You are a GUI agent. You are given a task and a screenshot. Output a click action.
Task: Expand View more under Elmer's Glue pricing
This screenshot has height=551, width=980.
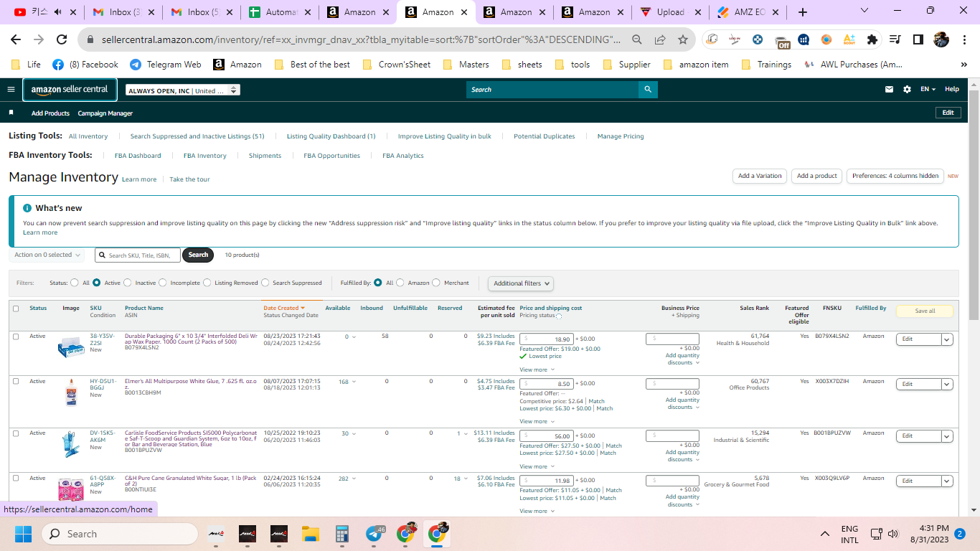(537, 422)
